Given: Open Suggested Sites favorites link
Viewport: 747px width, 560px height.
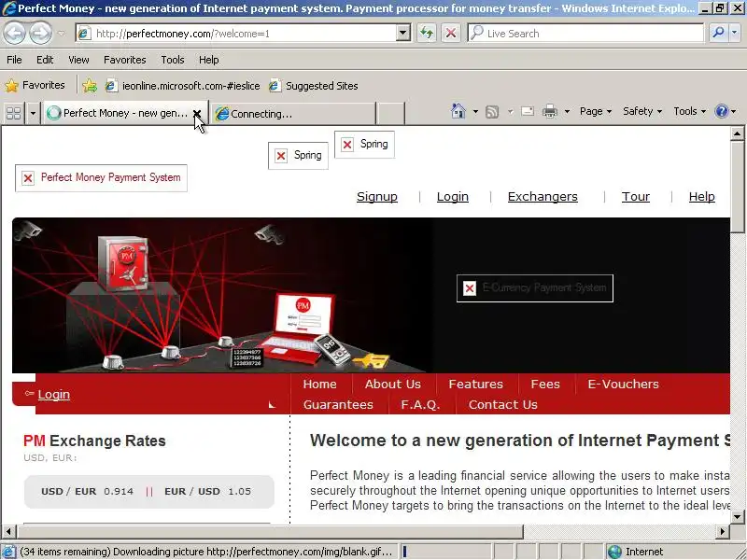Looking at the screenshot, I should [x=313, y=86].
